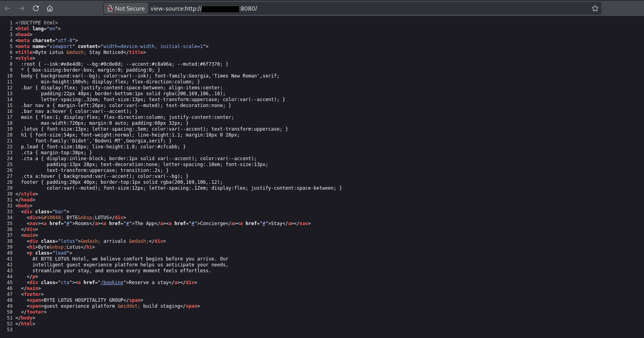Click the title text Byte Lotus
This screenshot has height=338, width=644.
click(50, 52)
